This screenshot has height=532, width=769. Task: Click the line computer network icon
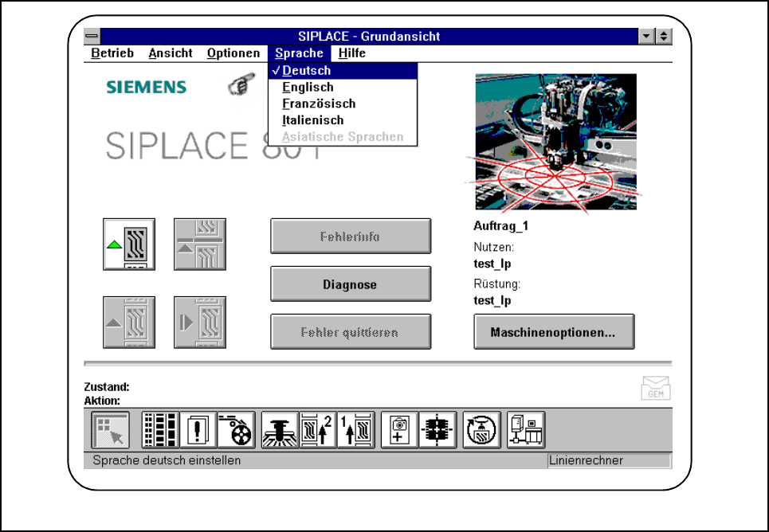pyautogui.click(x=526, y=430)
